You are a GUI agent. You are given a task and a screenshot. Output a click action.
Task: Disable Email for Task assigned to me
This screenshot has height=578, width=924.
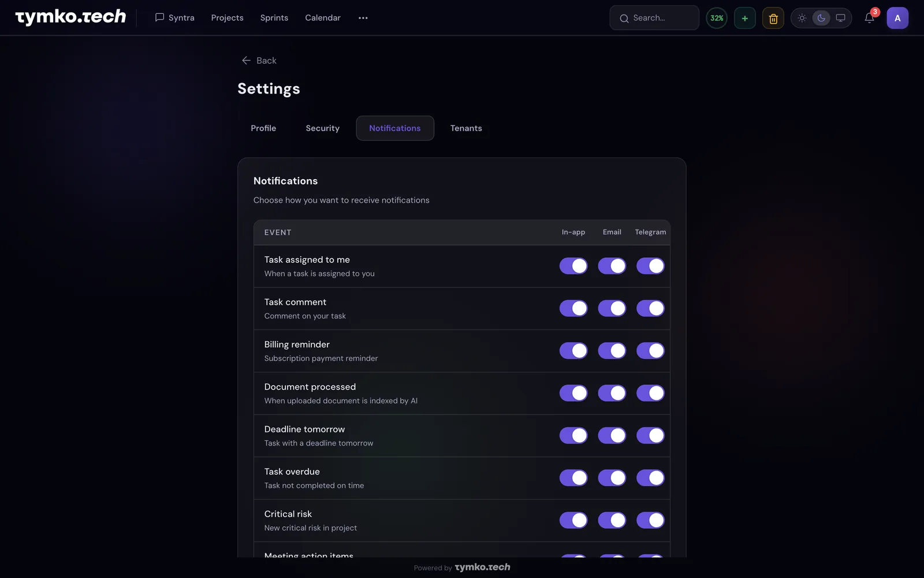(x=612, y=266)
